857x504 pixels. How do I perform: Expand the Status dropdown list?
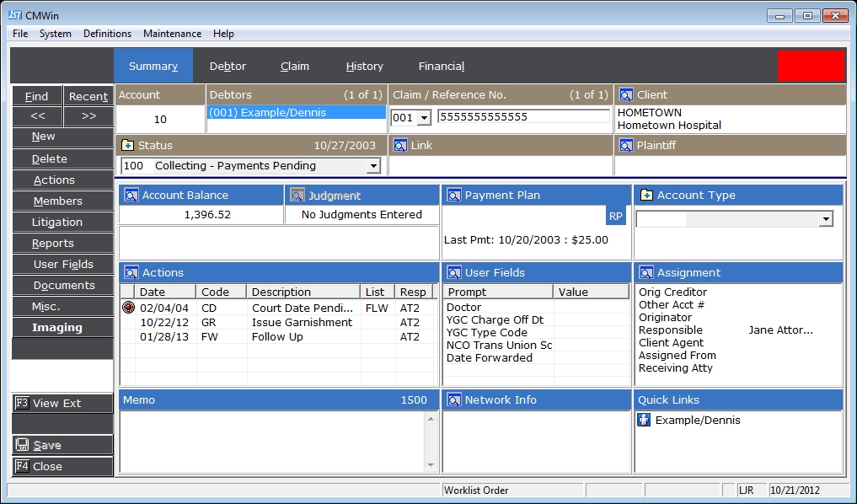coord(373,167)
